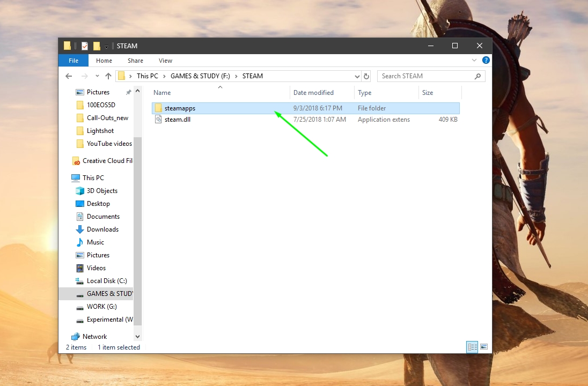Select the steam.dll file icon
Image resolution: width=588 pixels, height=386 pixels.
158,120
